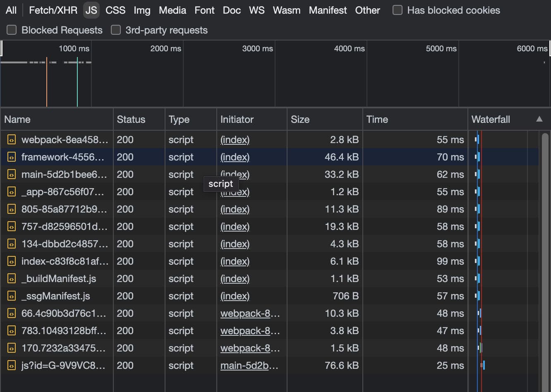Sort requests by the Time column header
Viewport: 551px width, 392px height.
pos(377,119)
